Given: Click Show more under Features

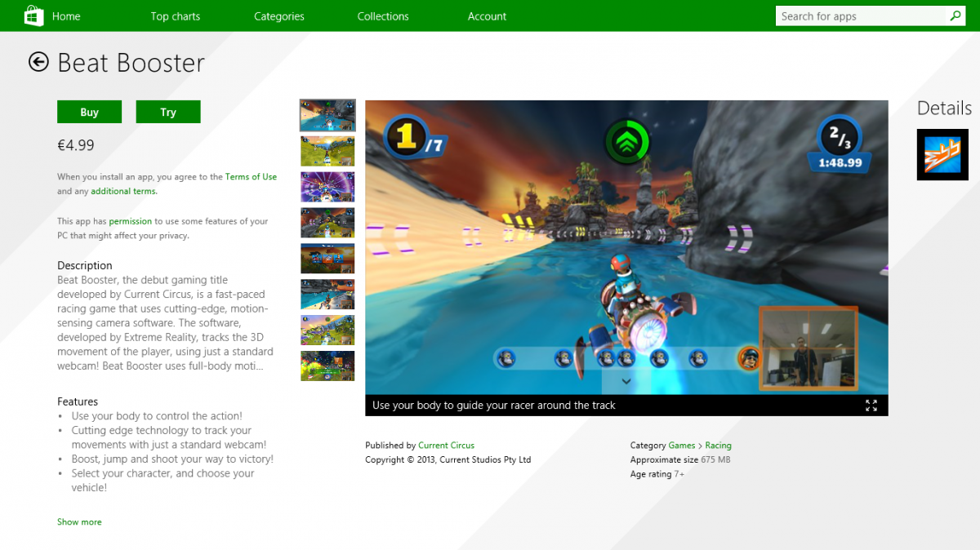Looking at the screenshot, I should click(x=79, y=521).
